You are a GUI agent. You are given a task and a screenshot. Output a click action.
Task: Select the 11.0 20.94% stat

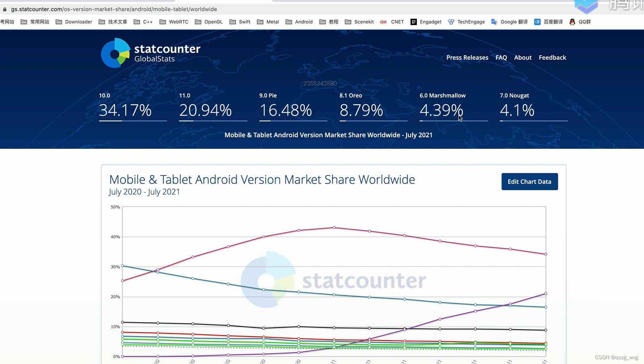[213, 107]
